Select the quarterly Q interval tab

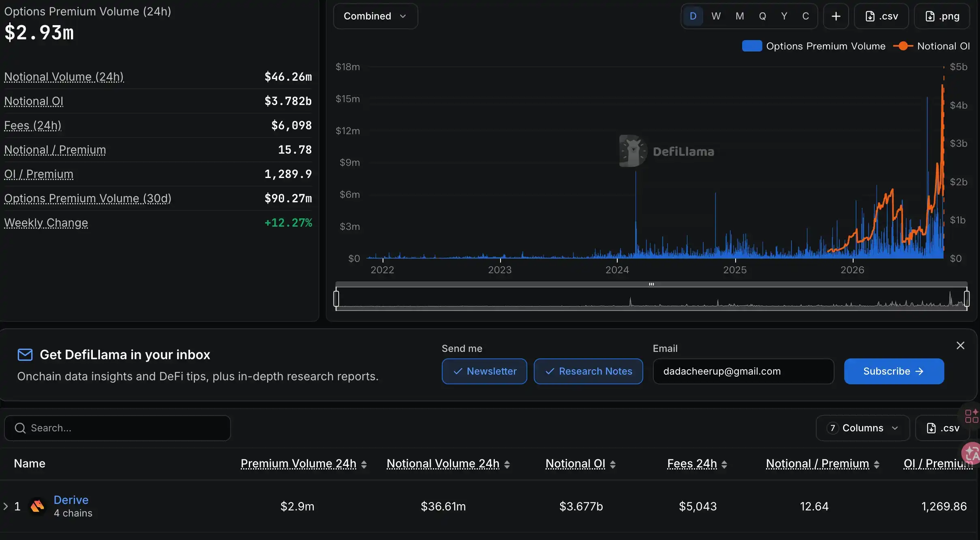pyautogui.click(x=762, y=16)
